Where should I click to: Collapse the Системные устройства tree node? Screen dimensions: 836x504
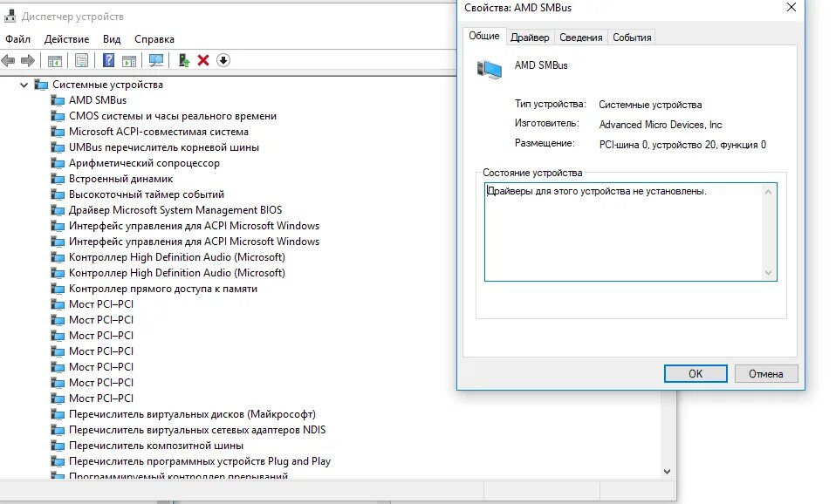click(24, 85)
